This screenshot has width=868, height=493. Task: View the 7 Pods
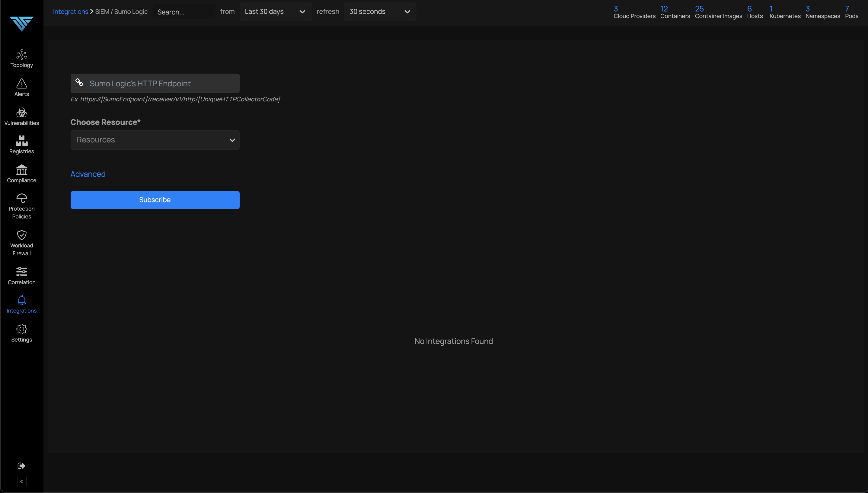851,12
